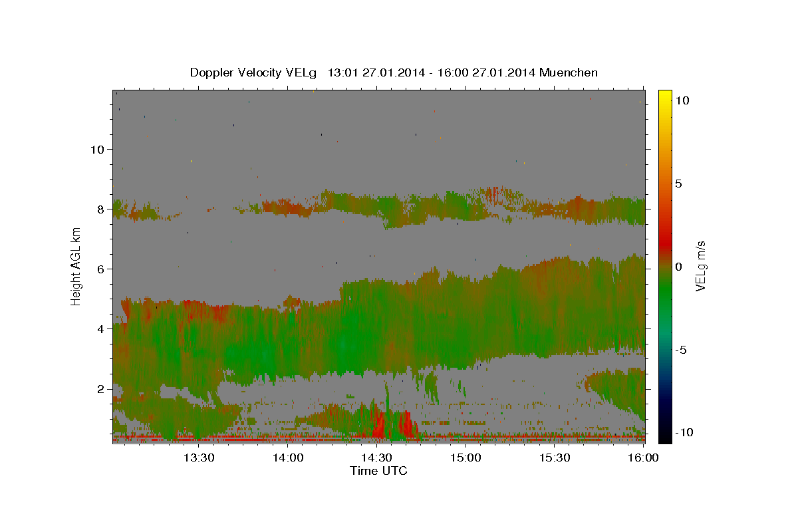The image size is (798, 532).
Task: Click the 15:00 time tick label
Action: (465, 458)
